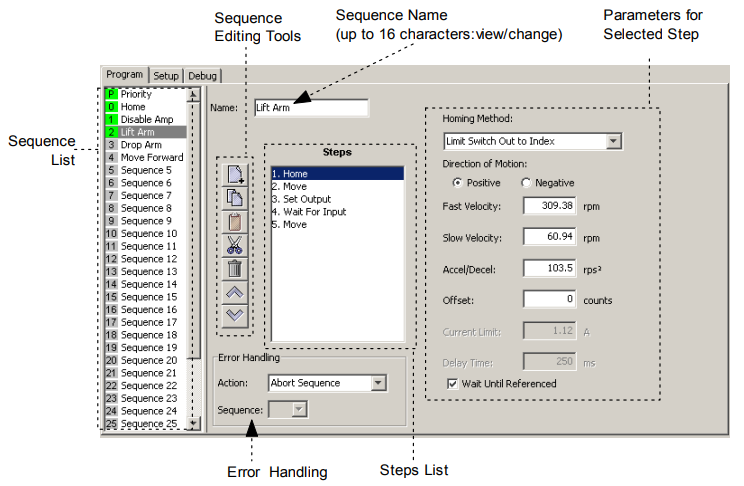This screenshot has height=486, width=744.
Task: Select Sequence 10 in the list
Action: tap(146, 234)
